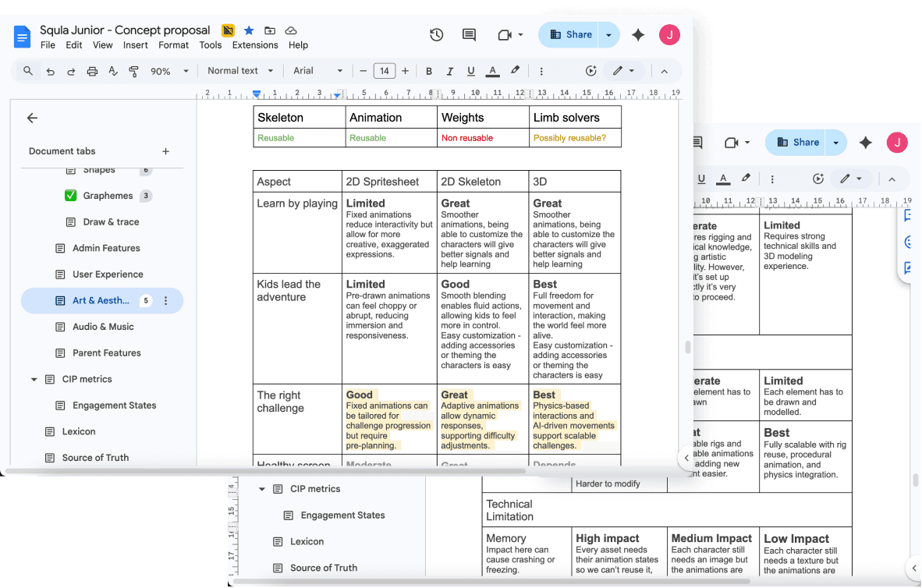Open Gemini sparkle in front window
The height and width of the screenshot is (588, 922).
pyautogui.click(x=638, y=34)
